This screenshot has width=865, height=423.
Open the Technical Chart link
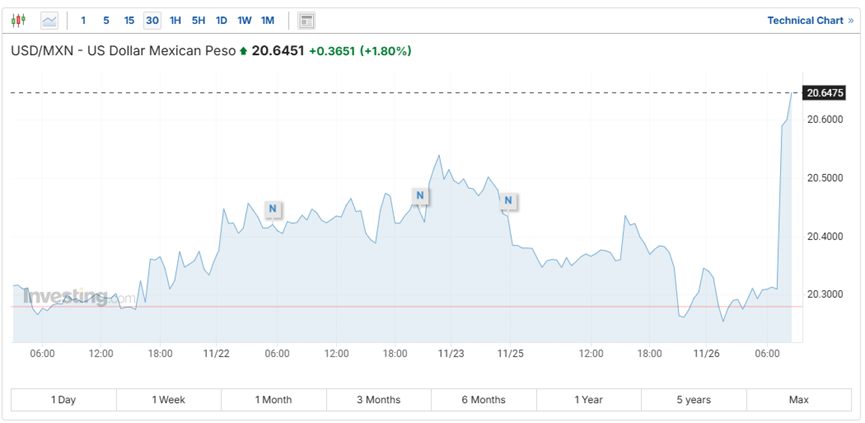[x=805, y=20]
